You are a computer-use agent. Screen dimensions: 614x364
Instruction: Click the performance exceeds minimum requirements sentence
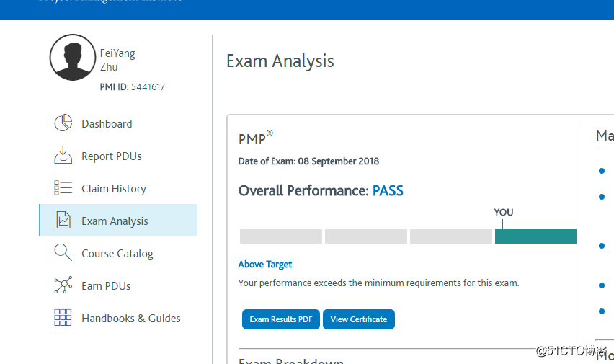(x=378, y=283)
